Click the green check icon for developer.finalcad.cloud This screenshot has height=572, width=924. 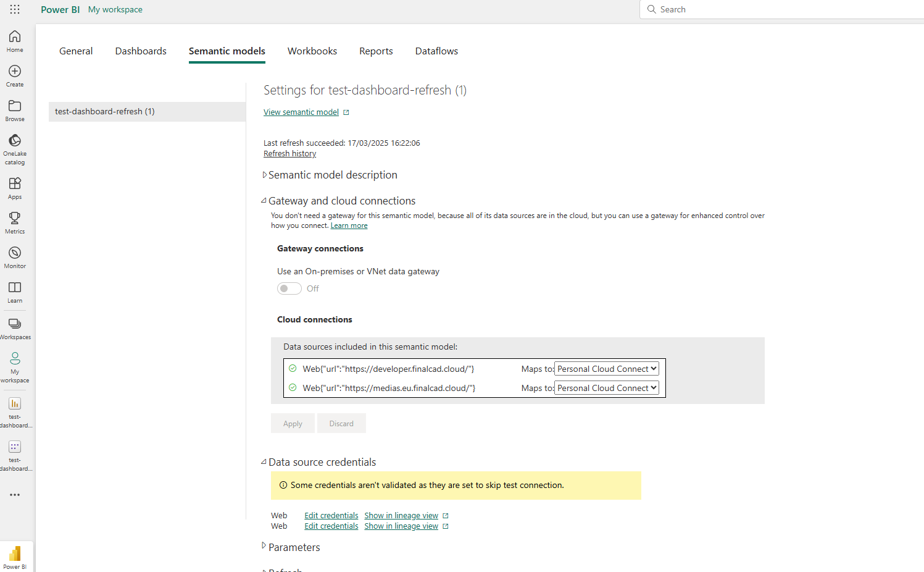(293, 368)
